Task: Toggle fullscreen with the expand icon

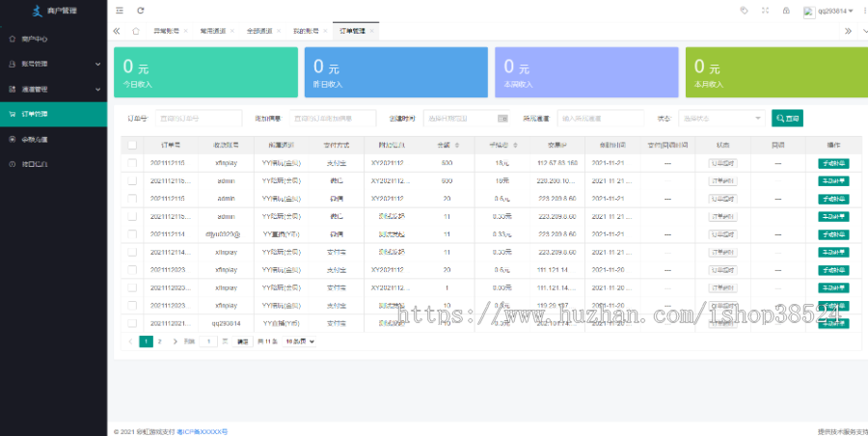Action: (x=765, y=10)
